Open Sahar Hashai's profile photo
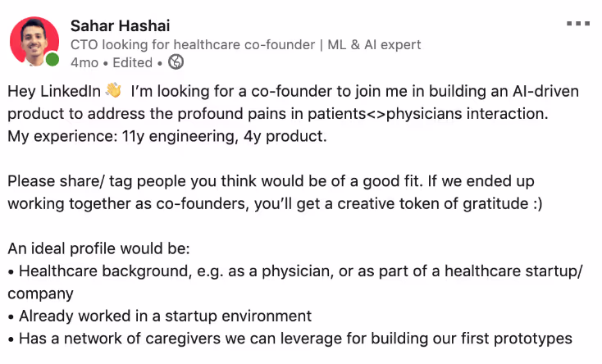 [34, 41]
